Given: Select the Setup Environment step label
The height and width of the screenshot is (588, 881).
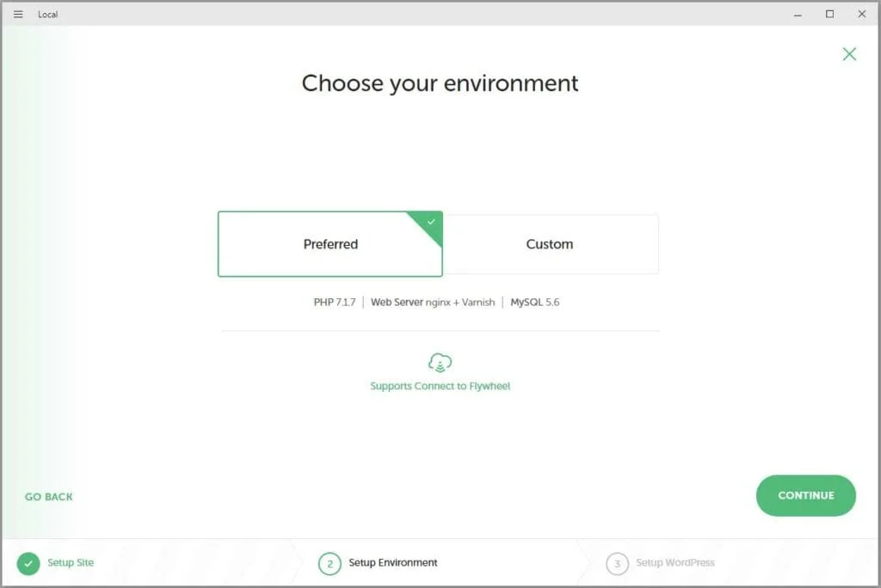Looking at the screenshot, I should click(x=393, y=563).
